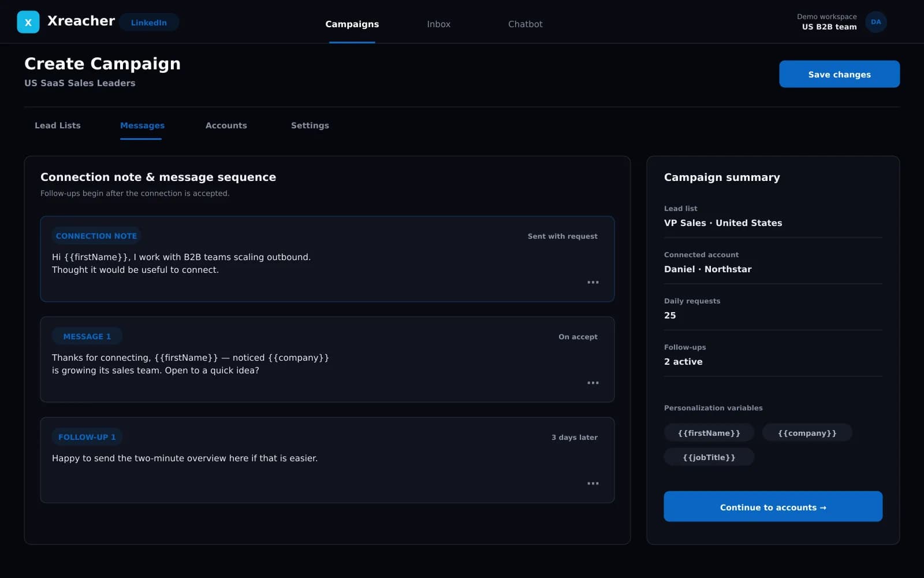Viewport: 924px width, 578px height.
Task: Open the Chatbot nav tab
Action: tap(526, 24)
